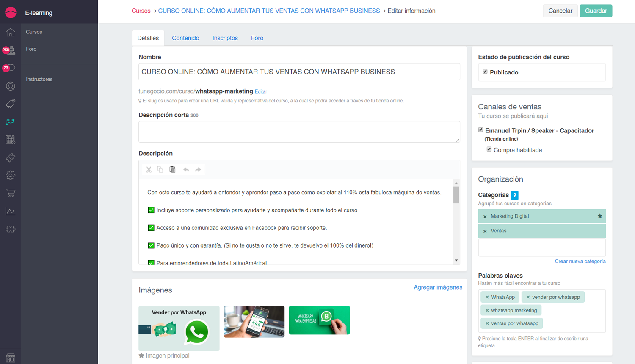Click the empty category search field

click(x=541, y=248)
